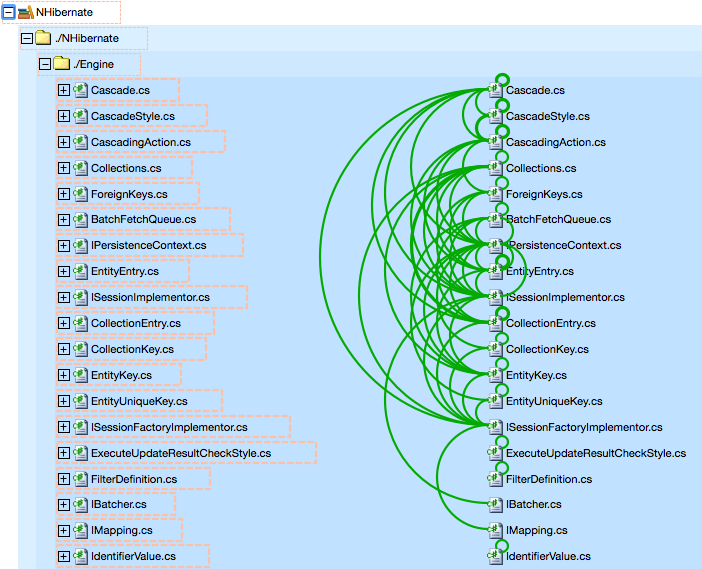
Task: Select ISessionFactoryImplementor.cs label in left tree
Action: (x=169, y=427)
